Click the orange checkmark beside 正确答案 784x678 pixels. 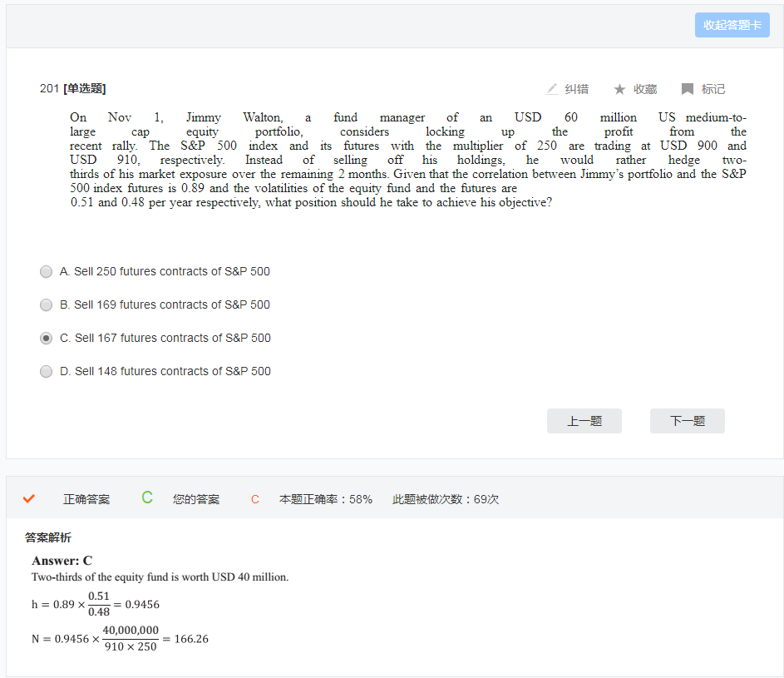click(29, 499)
